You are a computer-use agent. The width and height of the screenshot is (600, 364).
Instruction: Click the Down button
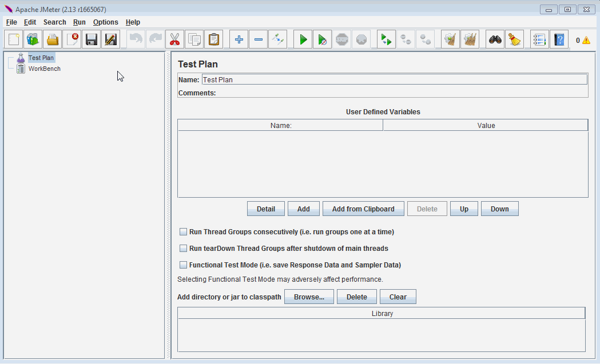[x=500, y=209]
